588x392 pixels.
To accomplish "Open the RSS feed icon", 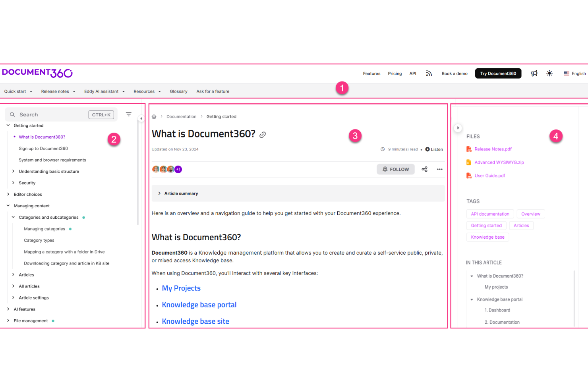I will click(x=429, y=73).
